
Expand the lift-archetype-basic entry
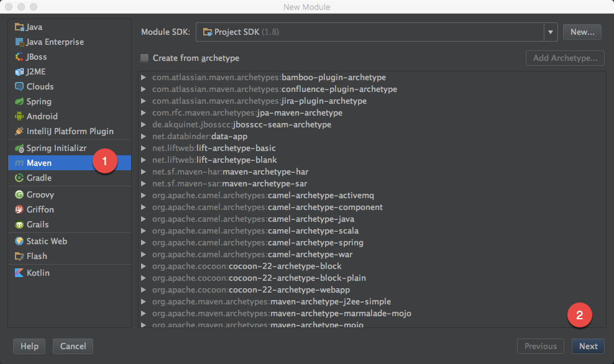tap(144, 148)
